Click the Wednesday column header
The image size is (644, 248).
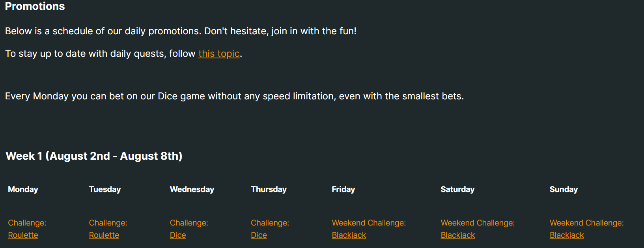coord(192,189)
